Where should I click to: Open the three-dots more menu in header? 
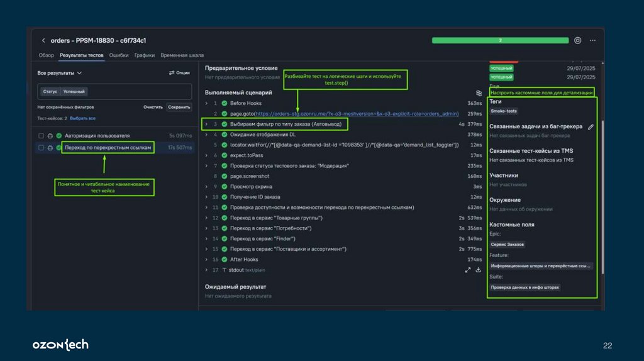tap(593, 40)
